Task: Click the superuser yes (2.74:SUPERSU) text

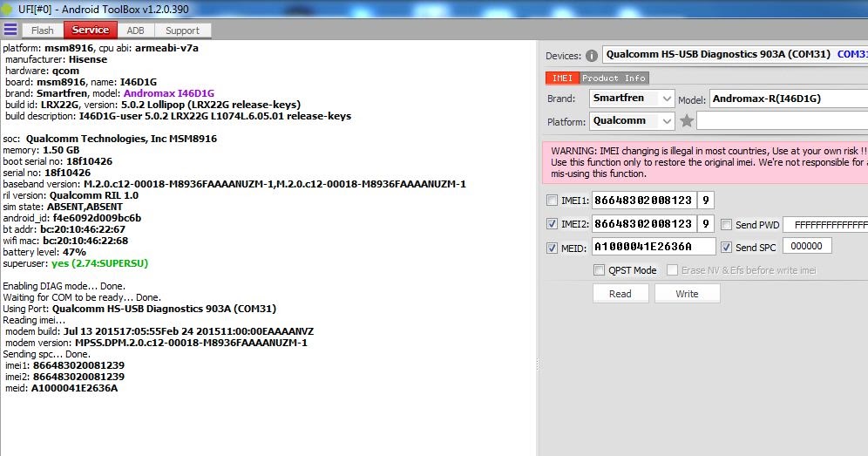Action: click(99, 263)
